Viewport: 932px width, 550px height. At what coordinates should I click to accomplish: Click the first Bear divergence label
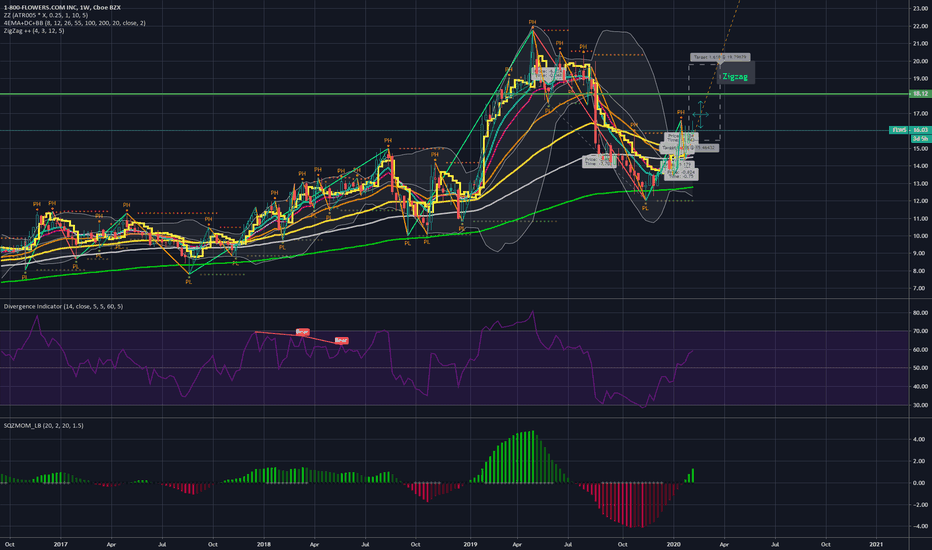click(x=303, y=332)
